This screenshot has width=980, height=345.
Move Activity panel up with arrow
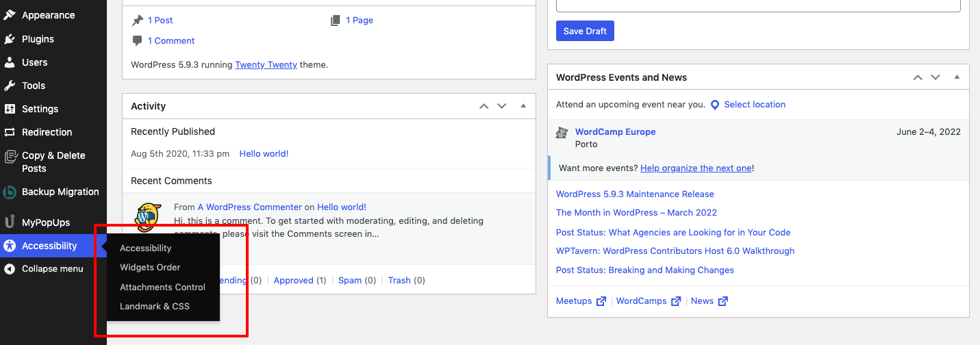coord(483,106)
